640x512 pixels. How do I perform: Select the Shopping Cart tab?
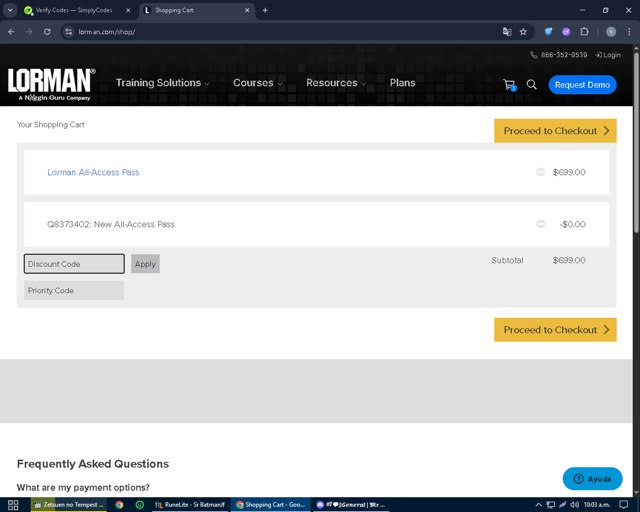(x=197, y=10)
